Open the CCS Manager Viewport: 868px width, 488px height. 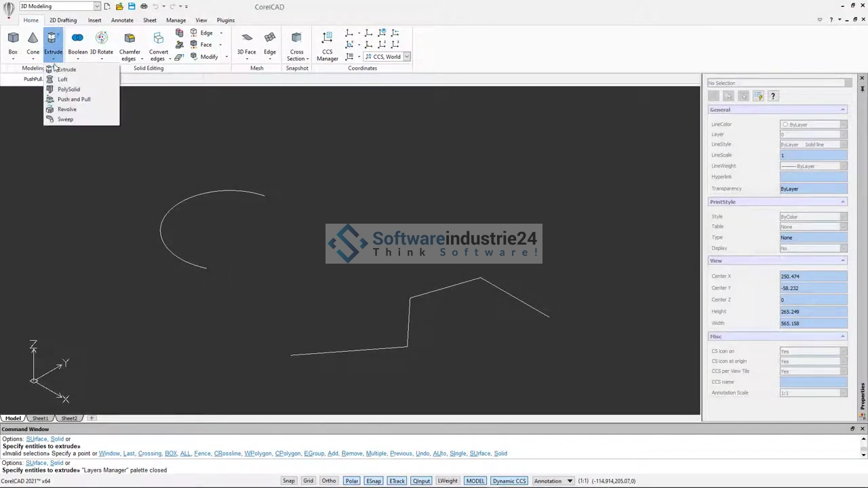pyautogui.click(x=327, y=45)
